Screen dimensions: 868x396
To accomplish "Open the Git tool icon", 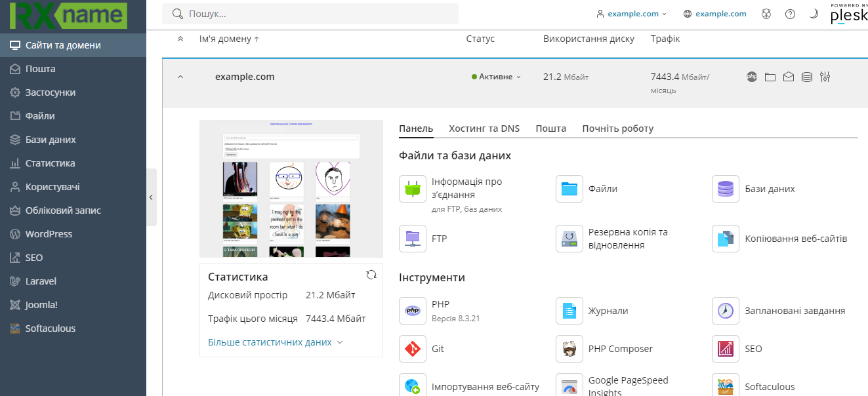I will [x=413, y=349].
